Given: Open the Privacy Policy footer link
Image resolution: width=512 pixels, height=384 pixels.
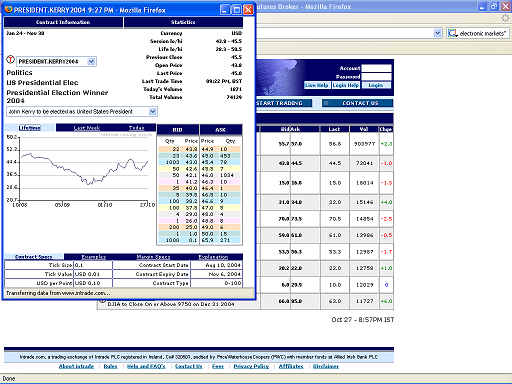Looking at the screenshot, I should coord(251,366).
